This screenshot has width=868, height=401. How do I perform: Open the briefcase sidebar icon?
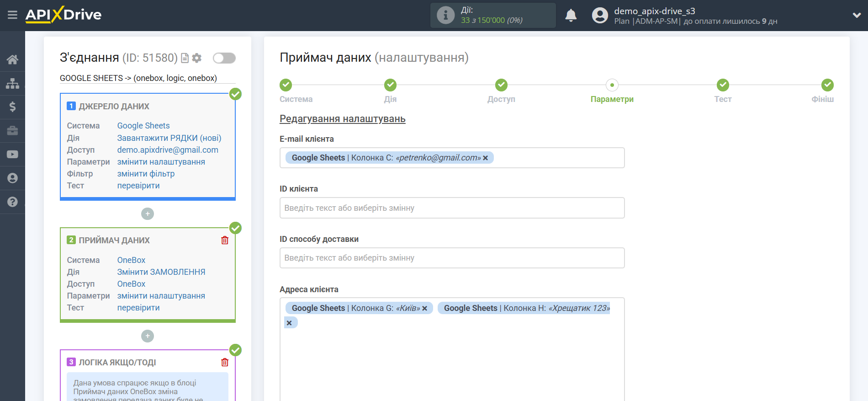pyautogui.click(x=12, y=131)
